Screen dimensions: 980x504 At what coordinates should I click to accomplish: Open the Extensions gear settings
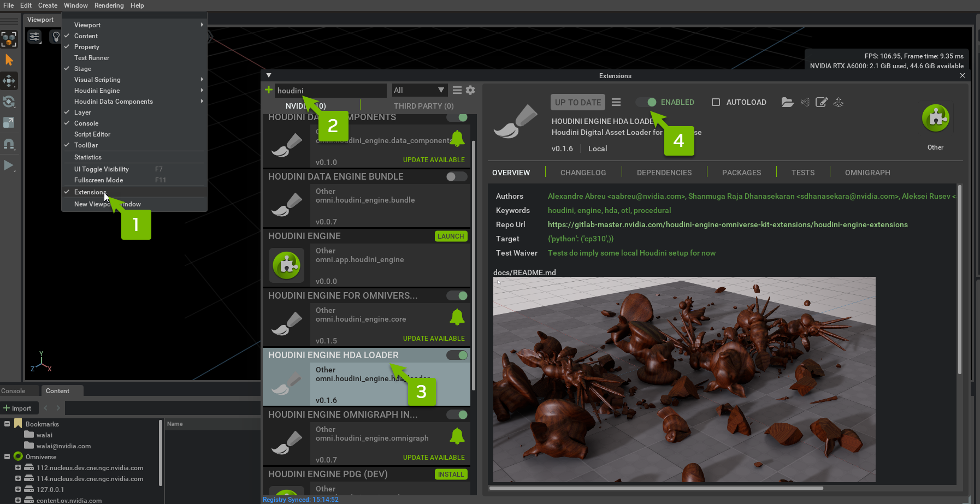pyautogui.click(x=470, y=90)
